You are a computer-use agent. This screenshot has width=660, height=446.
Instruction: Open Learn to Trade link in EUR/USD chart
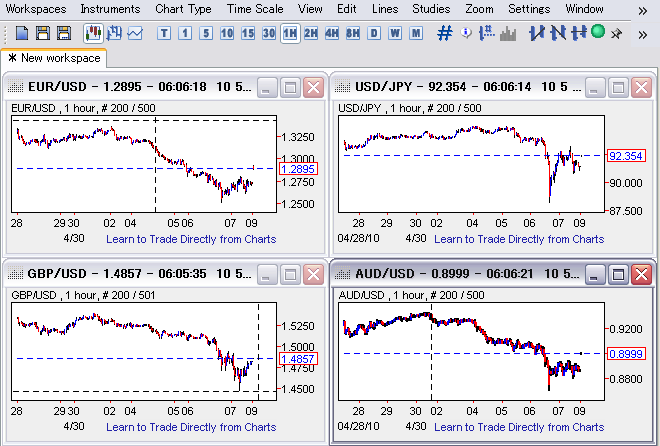click(191, 239)
